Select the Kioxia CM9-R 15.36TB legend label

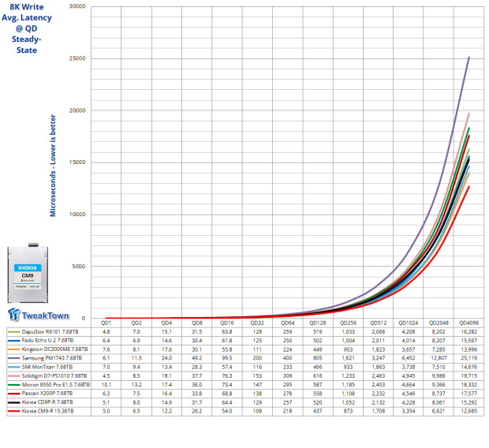tap(47, 411)
